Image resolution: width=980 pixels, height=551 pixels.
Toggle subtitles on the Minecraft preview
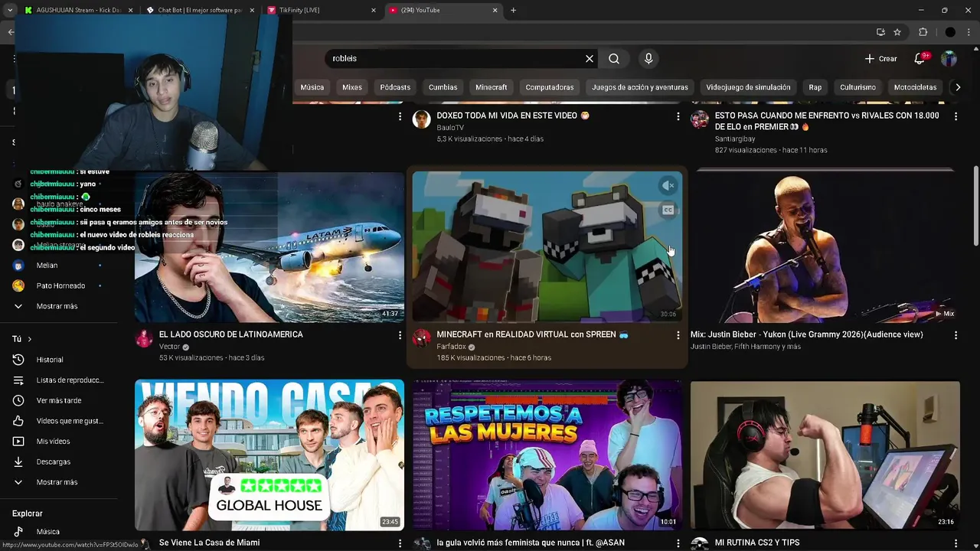point(668,210)
